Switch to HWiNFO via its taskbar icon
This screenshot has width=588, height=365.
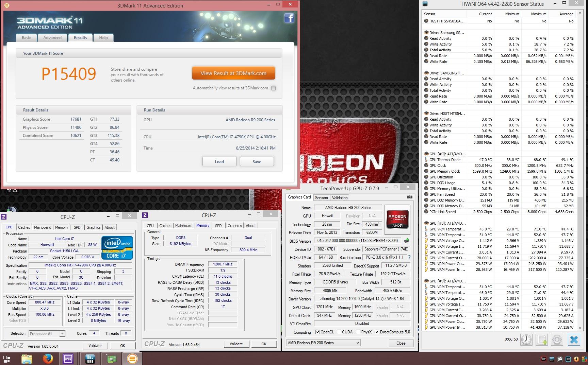coord(90,359)
